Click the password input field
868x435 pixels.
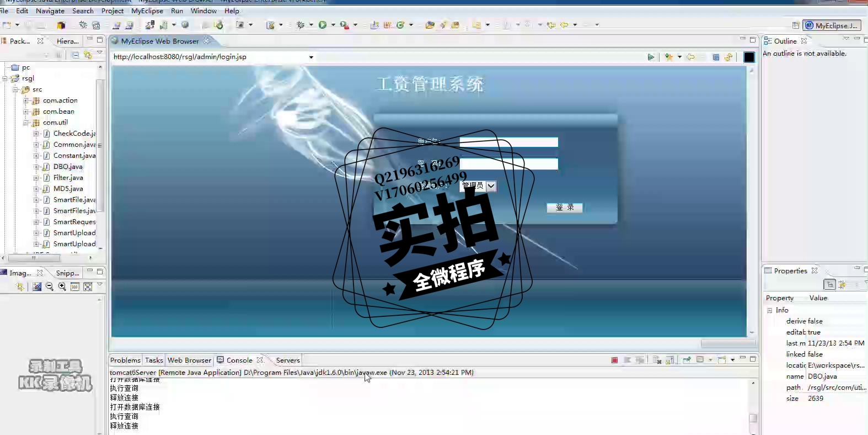point(508,164)
